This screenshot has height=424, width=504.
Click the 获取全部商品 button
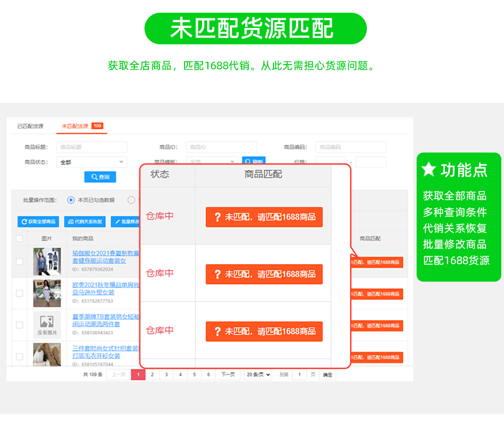pyautogui.click(x=38, y=221)
